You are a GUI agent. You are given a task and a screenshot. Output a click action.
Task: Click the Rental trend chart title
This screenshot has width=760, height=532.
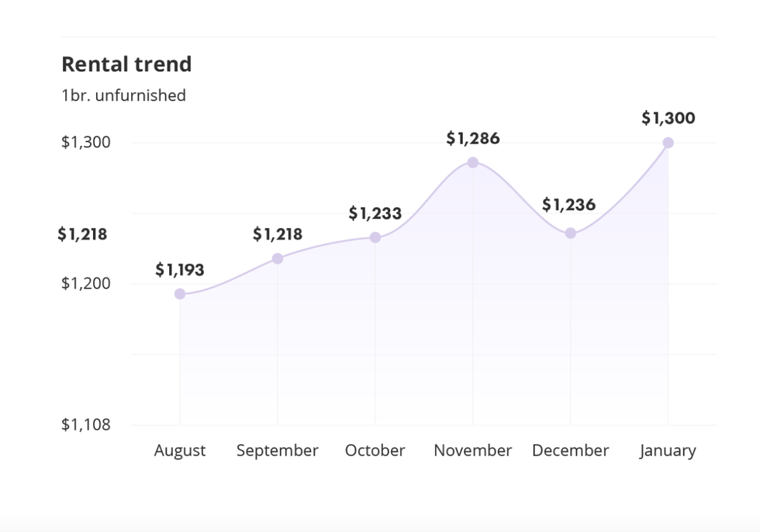[x=126, y=64]
